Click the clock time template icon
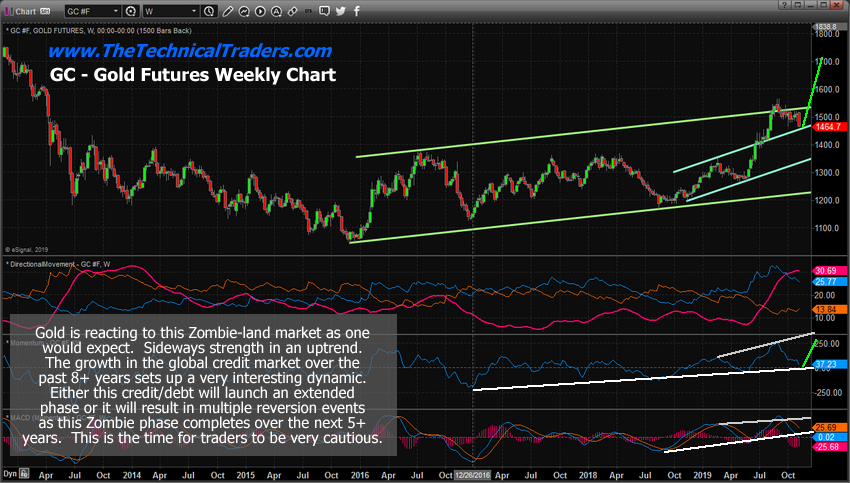 (208, 11)
